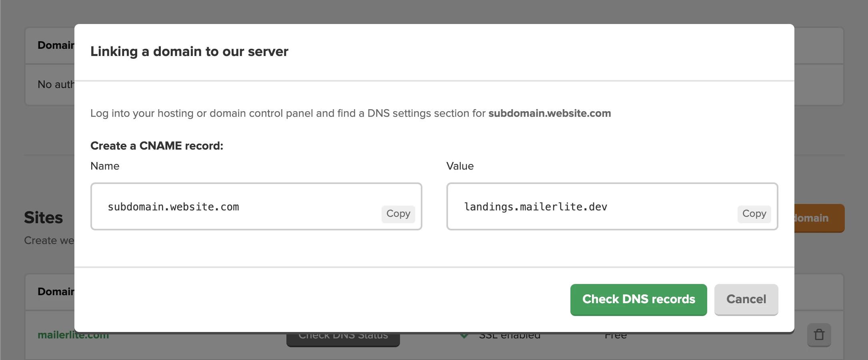Copy the CNAME Name field value

[398, 214]
